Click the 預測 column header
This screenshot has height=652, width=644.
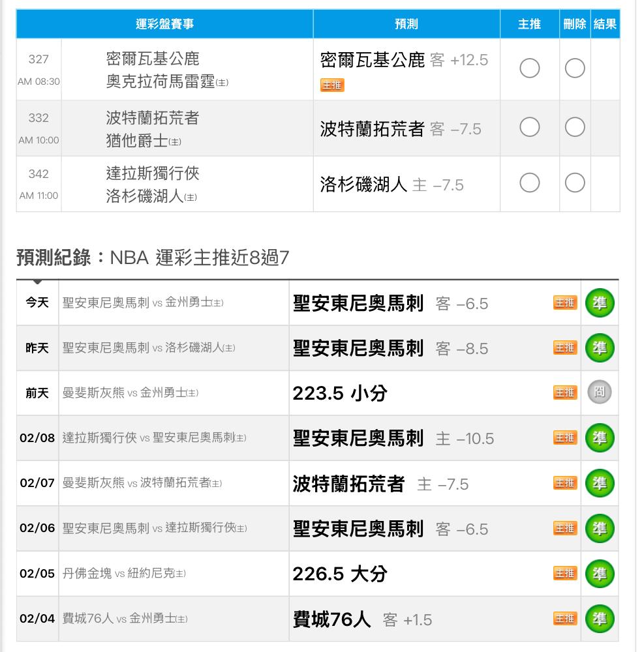(x=406, y=24)
